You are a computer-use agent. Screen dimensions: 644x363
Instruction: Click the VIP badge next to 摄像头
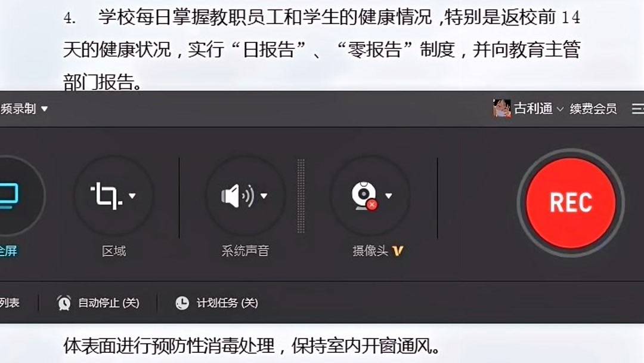pos(398,251)
